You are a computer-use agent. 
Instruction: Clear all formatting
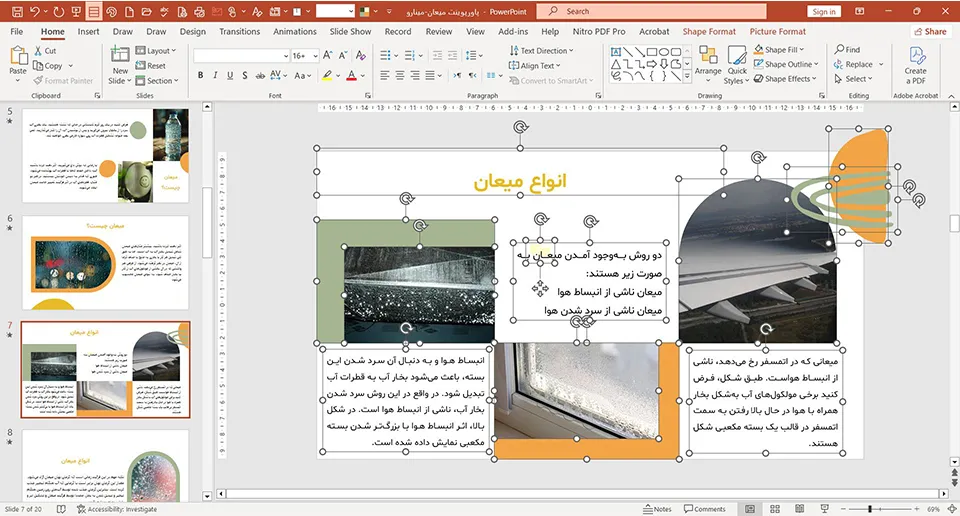pos(361,56)
